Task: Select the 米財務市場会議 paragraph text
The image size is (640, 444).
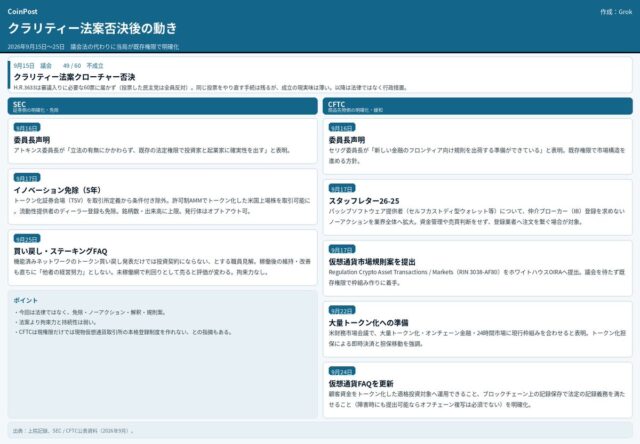Action: coord(477,338)
